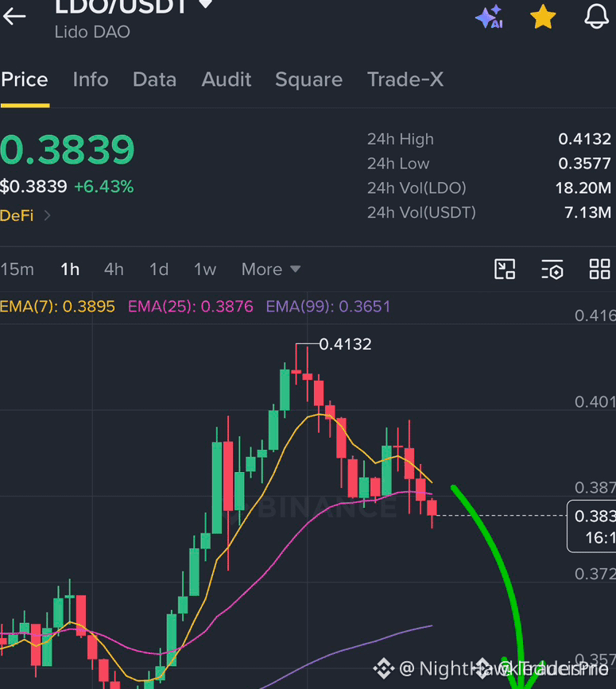Select the 15m timeframe
The image size is (616, 689).
[17, 269]
